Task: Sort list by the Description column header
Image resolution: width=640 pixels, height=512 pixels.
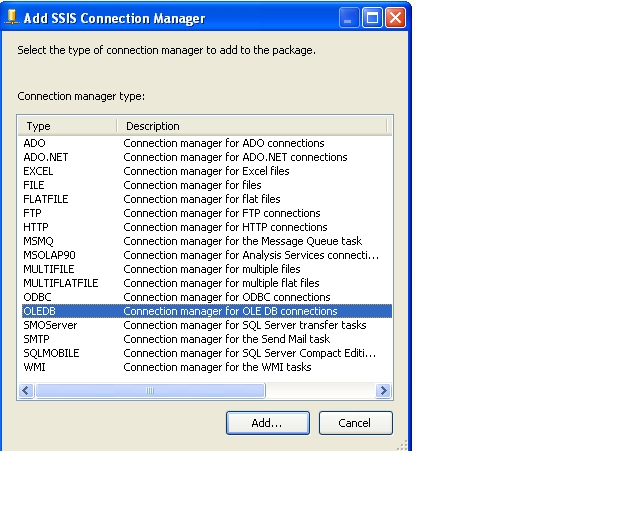Action: [x=251, y=126]
